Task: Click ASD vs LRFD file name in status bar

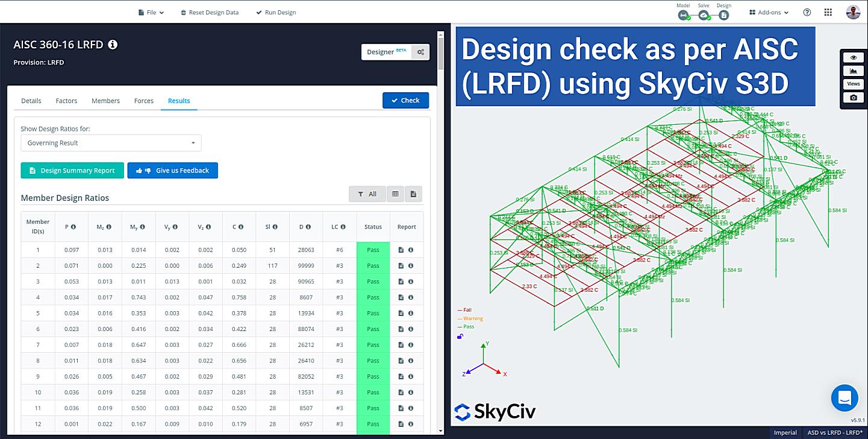Action: click(x=835, y=432)
